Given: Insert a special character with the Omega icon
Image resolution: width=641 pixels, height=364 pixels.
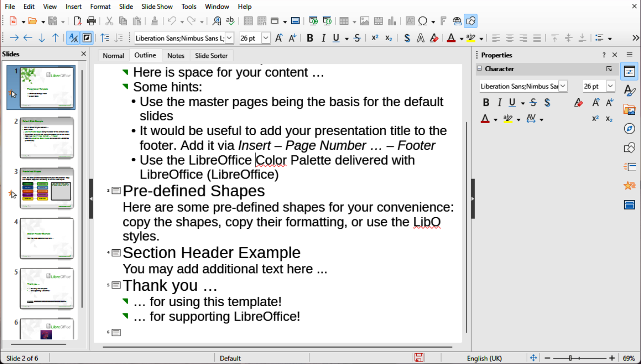Looking at the screenshot, I should coord(423,21).
